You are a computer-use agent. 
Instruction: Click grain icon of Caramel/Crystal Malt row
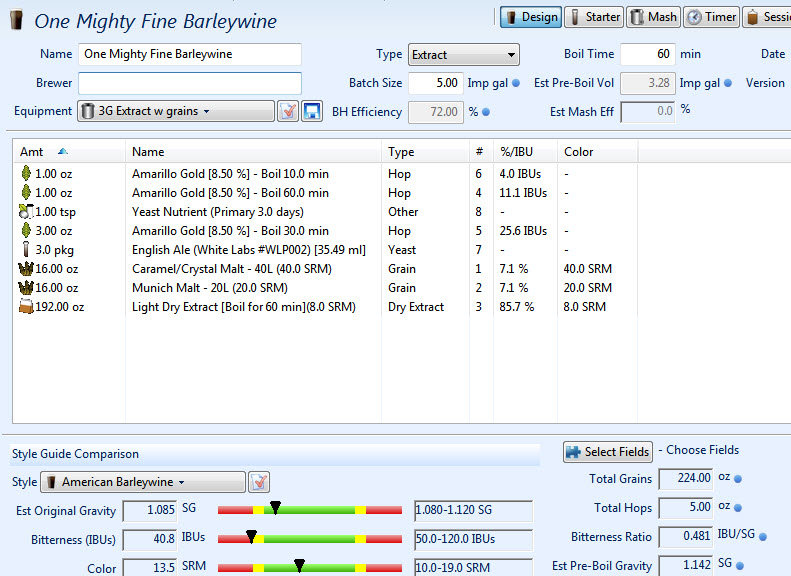[26, 268]
